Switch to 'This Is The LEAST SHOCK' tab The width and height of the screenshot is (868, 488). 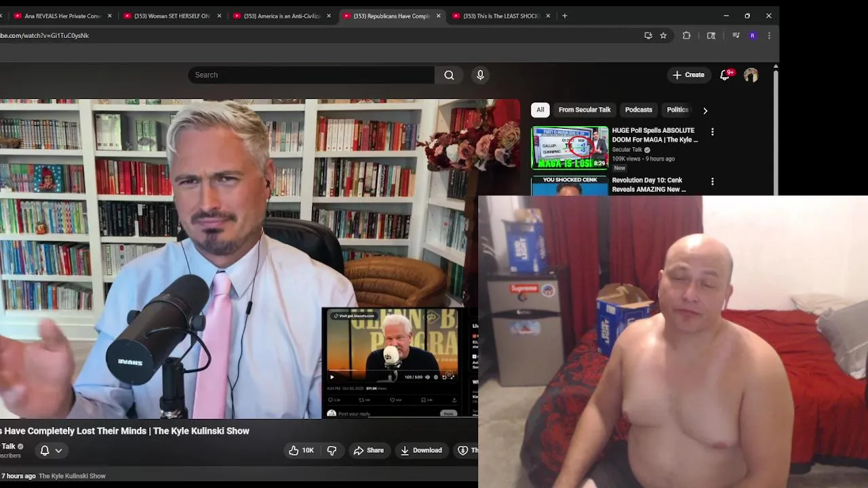tap(501, 16)
